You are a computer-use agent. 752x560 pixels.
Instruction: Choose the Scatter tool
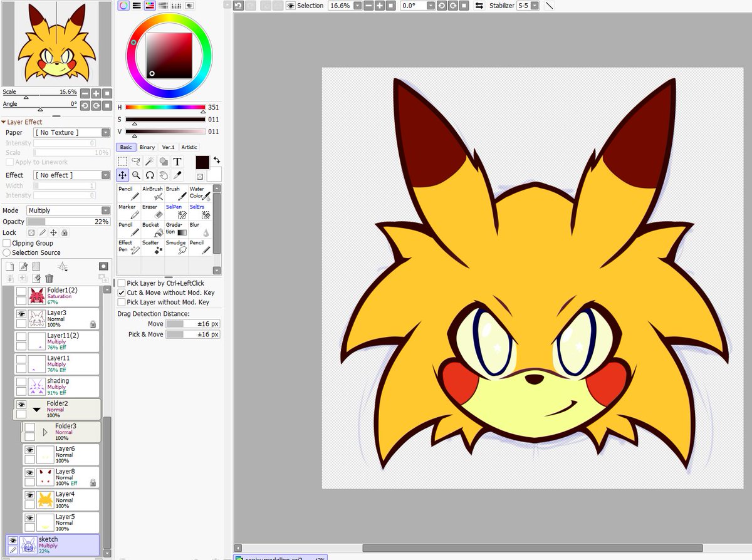pyautogui.click(x=152, y=247)
